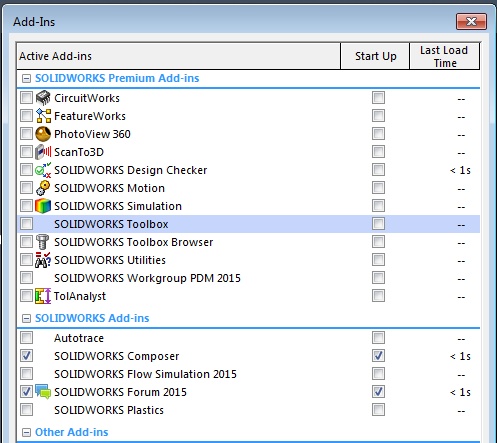Viewport: 497px width, 443px height.
Task: Check ScanTo3D active add-in box
Action: tap(26, 152)
